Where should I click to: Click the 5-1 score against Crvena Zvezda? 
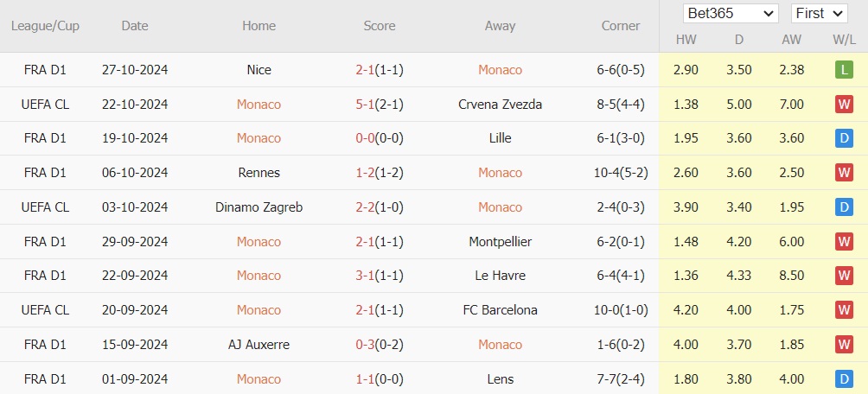(364, 105)
